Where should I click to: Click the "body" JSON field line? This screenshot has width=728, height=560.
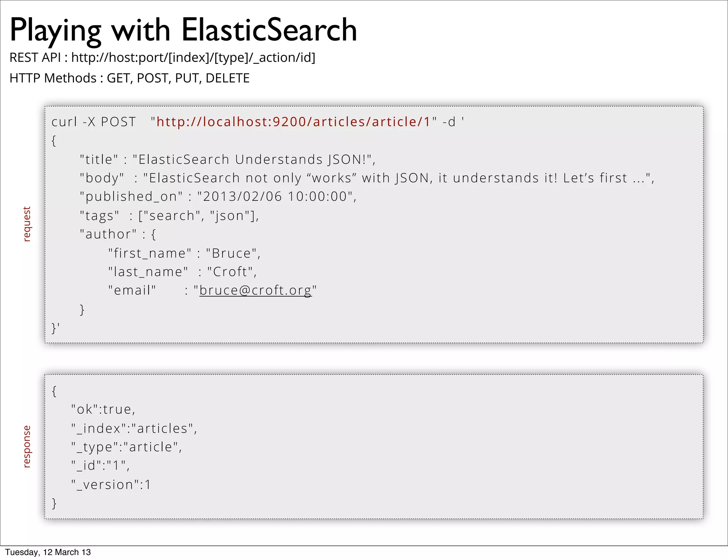point(367,178)
